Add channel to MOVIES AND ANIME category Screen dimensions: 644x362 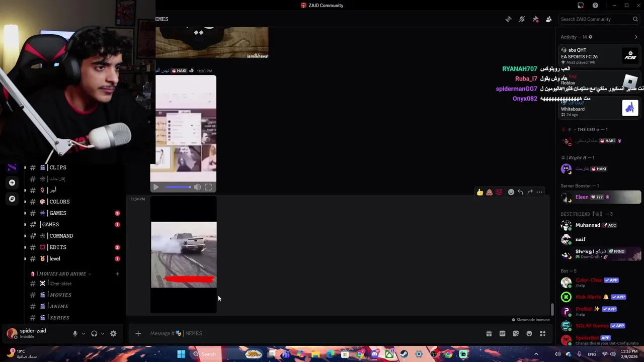point(117,274)
